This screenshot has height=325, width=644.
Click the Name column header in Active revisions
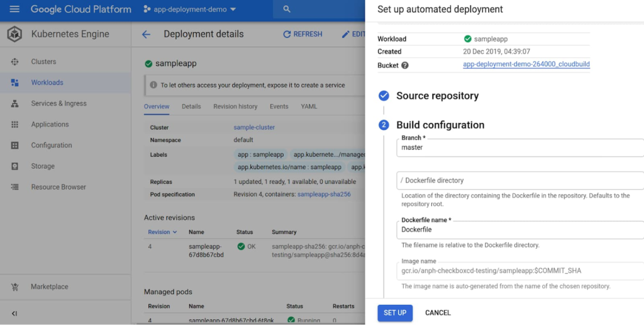click(196, 232)
